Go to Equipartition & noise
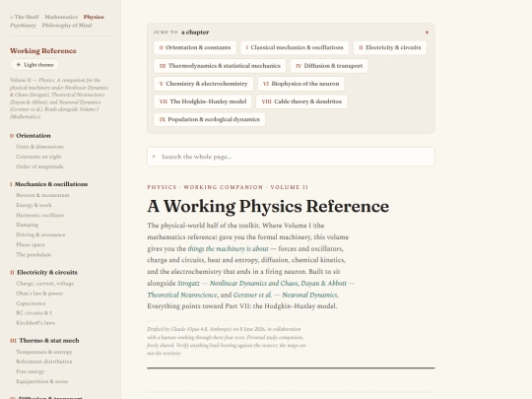This screenshot has height=399, width=532. [42, 381]
